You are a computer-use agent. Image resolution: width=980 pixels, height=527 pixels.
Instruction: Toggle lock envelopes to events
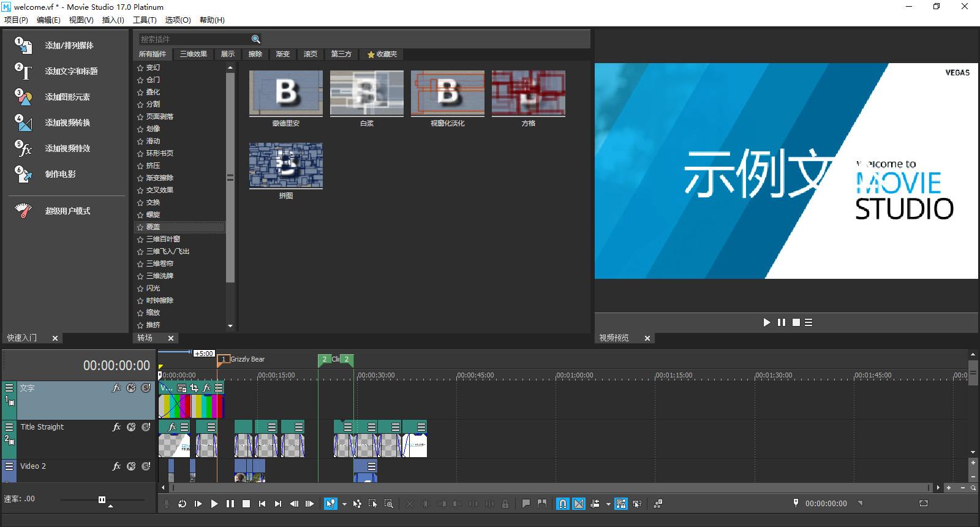pos(621,504)
